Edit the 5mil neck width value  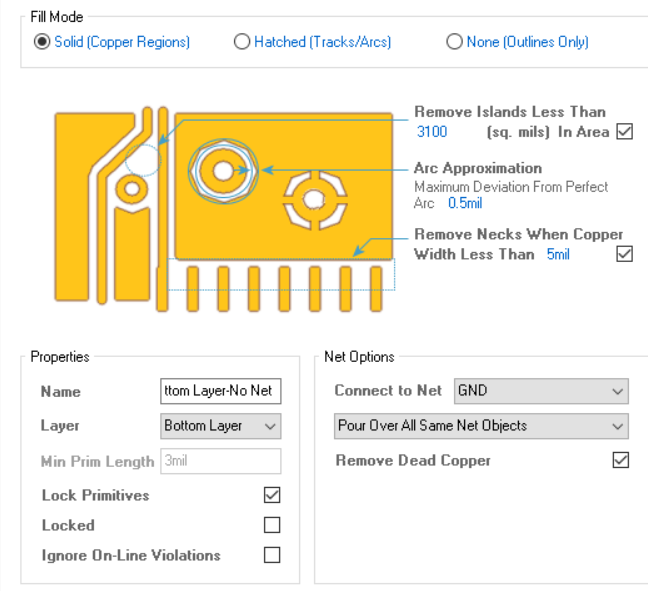pyautogui.click(x=558, y=254)
